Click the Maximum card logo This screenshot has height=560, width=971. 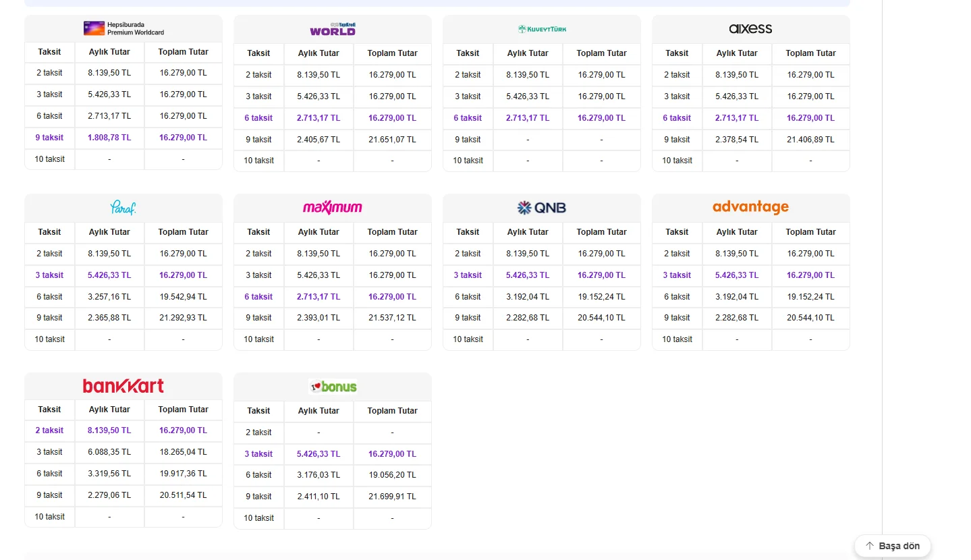(x=333, y=208)
